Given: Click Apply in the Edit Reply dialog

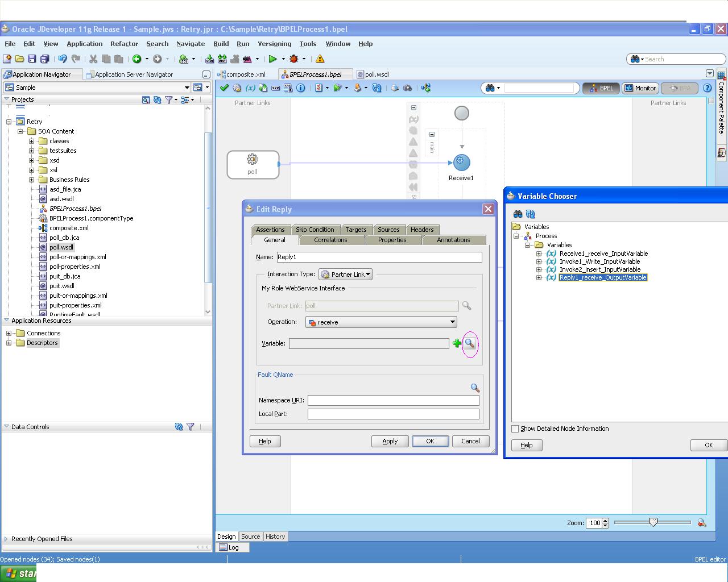Looking at the screenshot, I should [390, 441].
